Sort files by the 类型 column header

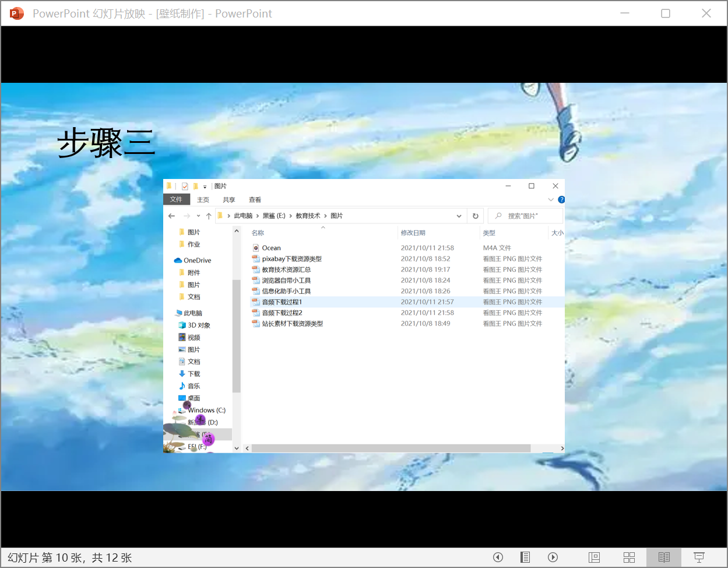tap(489, 233)
